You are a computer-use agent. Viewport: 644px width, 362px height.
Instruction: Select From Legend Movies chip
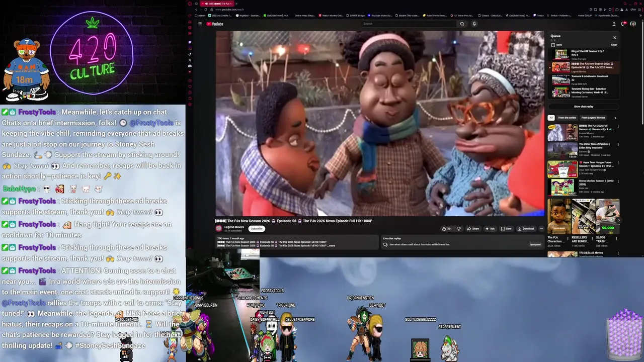coord(593,118)
